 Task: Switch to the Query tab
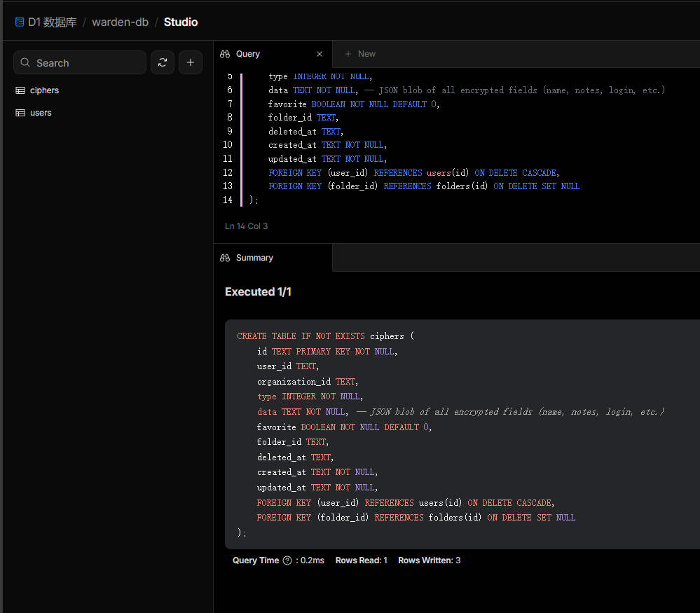click(x=248, y=54)
